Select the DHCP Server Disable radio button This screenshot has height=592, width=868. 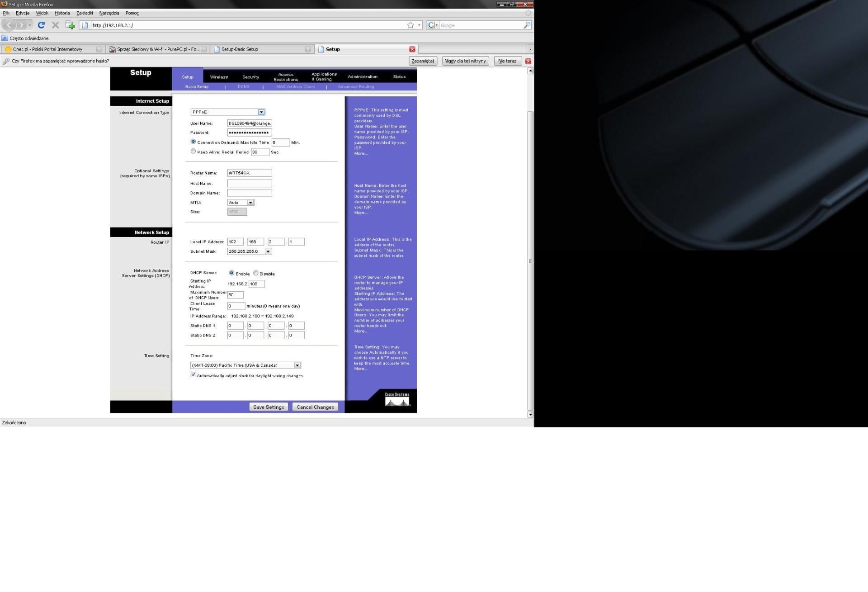coord(256,273)
